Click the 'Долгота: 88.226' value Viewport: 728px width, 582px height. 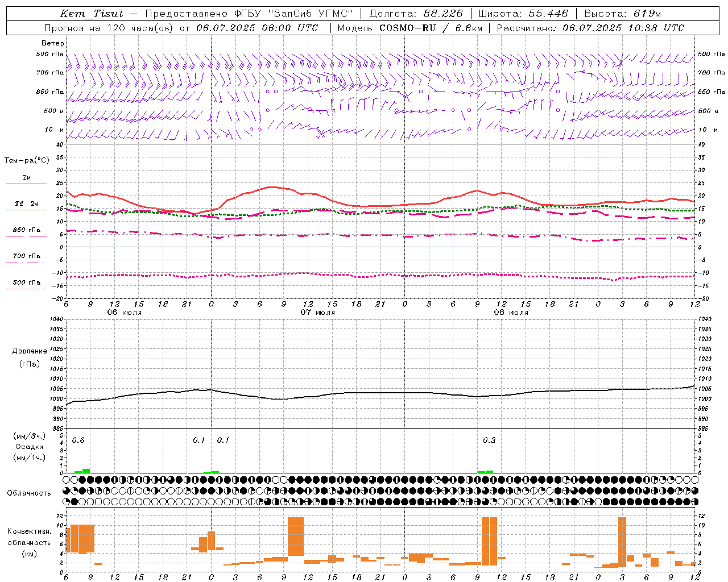pos(416,14)
